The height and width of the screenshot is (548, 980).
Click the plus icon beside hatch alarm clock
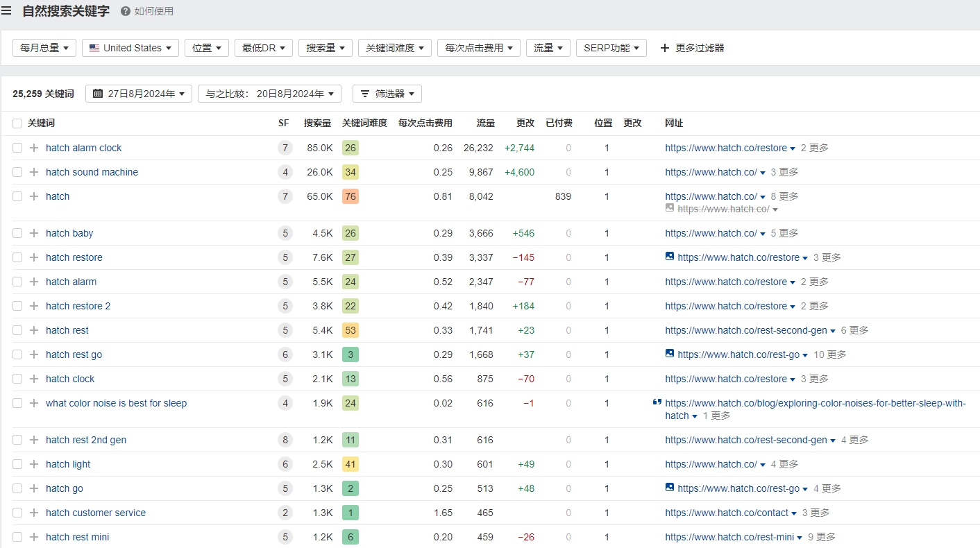[x=34, y=148]
